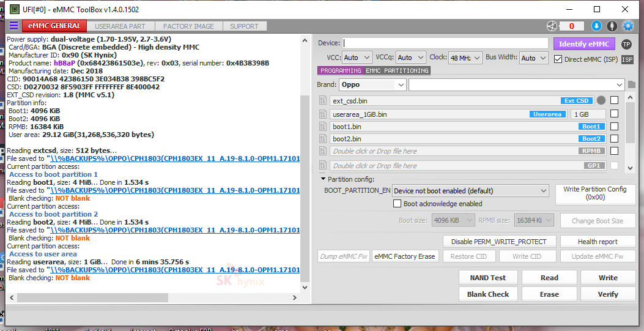
Task: Open the purple hamburger menu icon
Action: coord(13,26)
